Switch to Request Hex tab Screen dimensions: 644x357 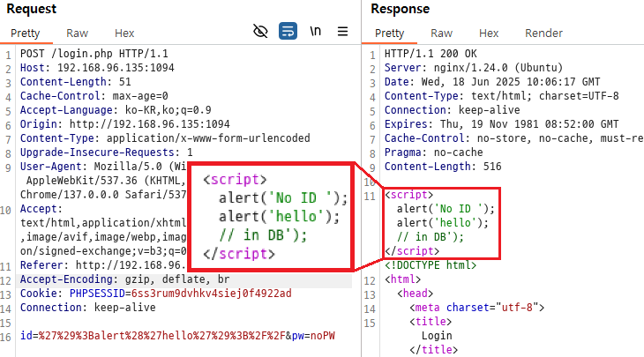point(124,33)
